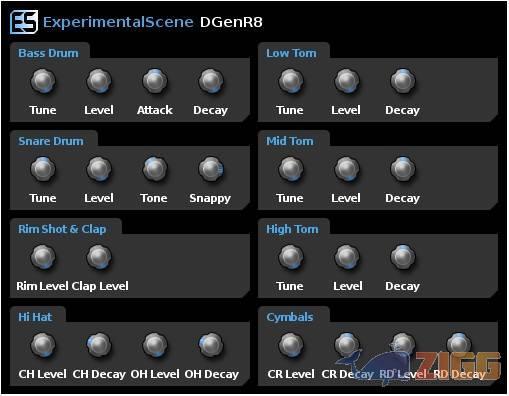Select the Cymbals RD Decay knob
This screenshot has height=396, width=509.
coord(459,345)
